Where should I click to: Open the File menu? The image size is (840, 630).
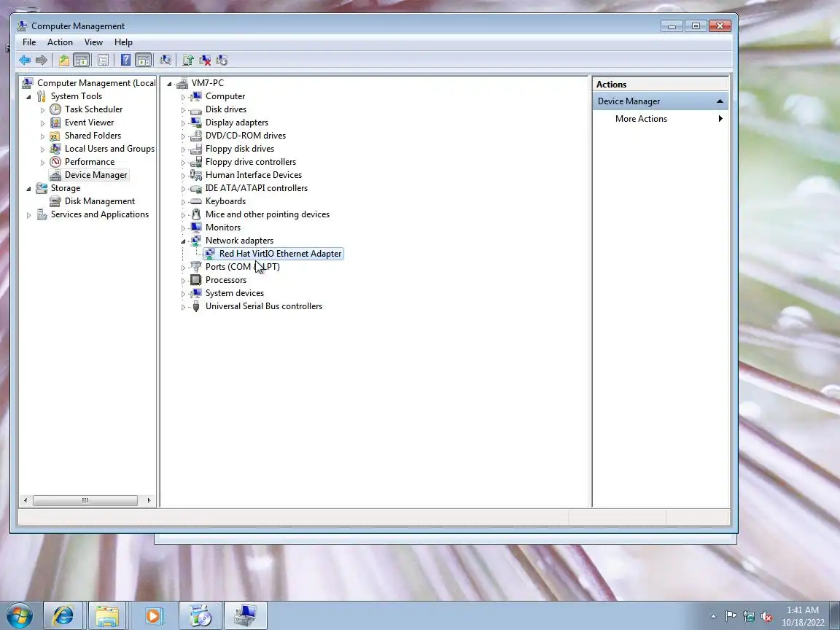[x=29, y=42]
